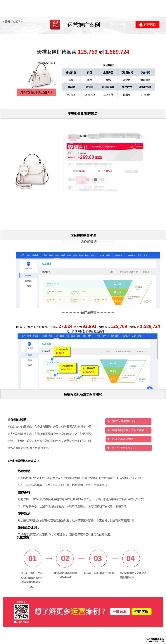
Task: Click the 店铺促销信息长时间未更新 red tag
Action: [x=128, y=430]
